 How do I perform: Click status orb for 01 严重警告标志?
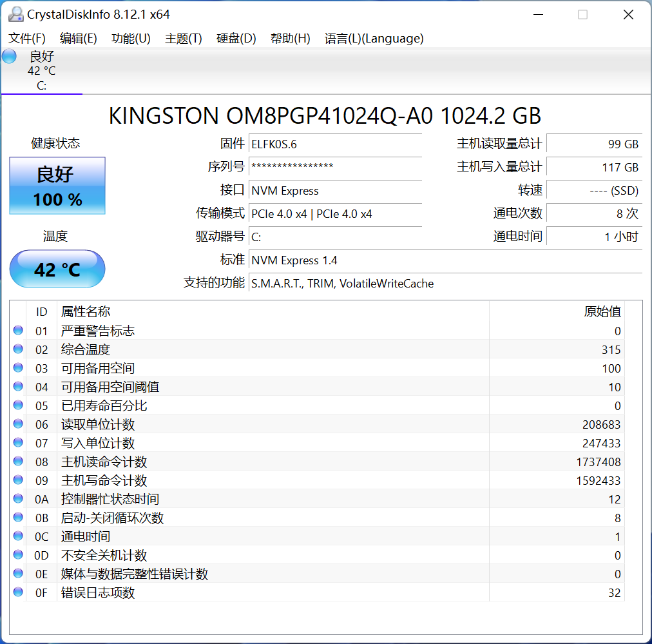(x=18, y=330)
